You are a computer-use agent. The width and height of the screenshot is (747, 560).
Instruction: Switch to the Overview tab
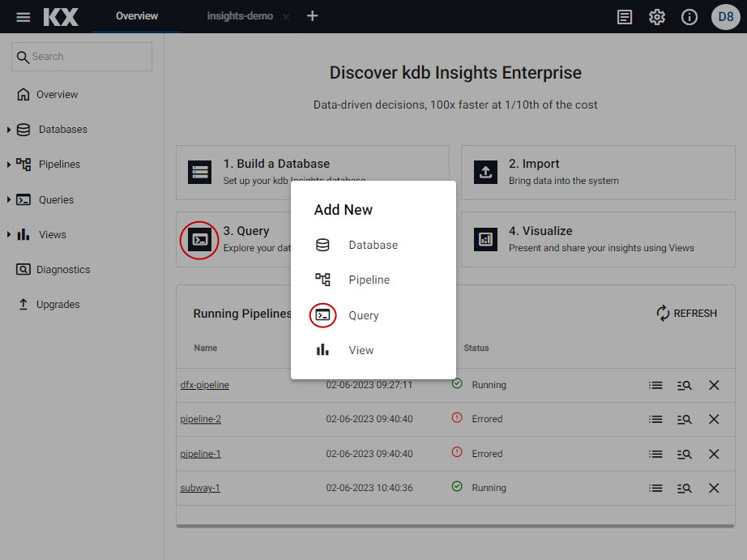click(137, 16)
